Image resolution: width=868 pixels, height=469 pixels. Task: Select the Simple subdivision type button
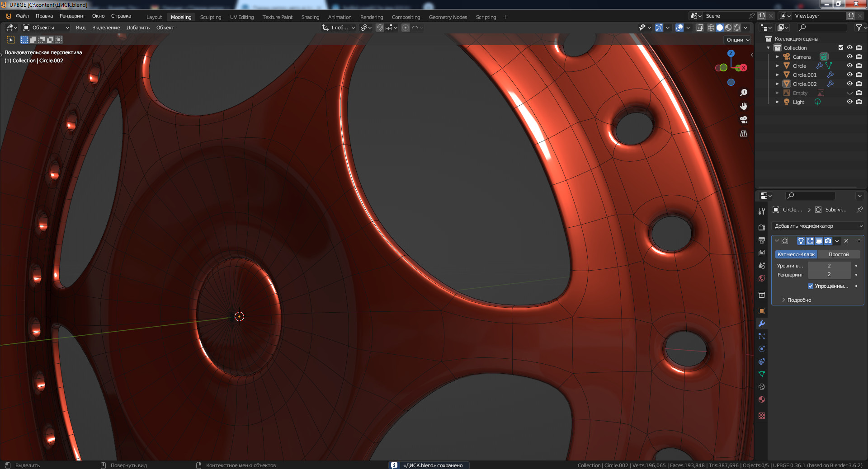[839, 254]
